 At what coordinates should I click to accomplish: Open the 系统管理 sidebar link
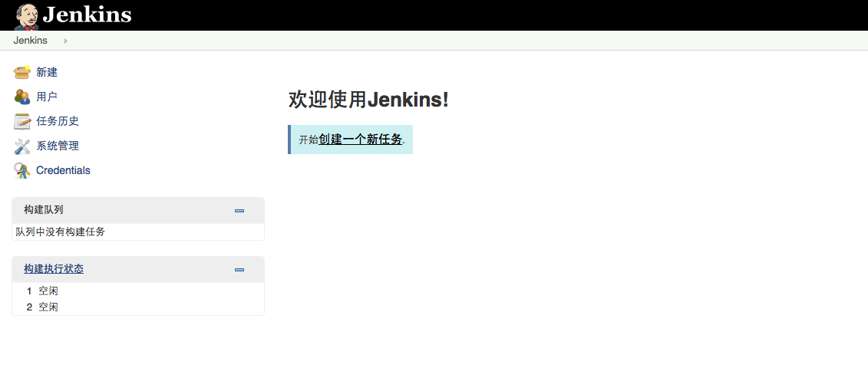[x=58, y=146]
